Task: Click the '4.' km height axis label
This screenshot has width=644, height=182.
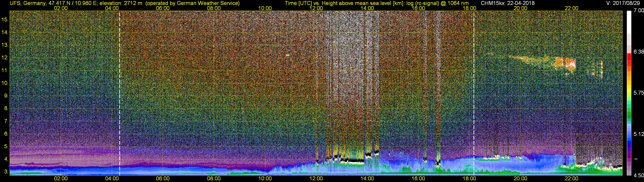Action: point(6,159)
